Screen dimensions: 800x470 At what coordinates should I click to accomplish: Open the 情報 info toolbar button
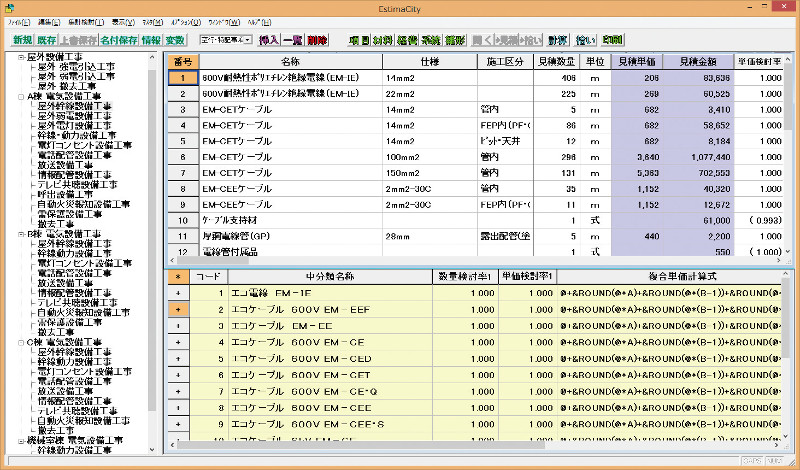(x=152, y=40)
